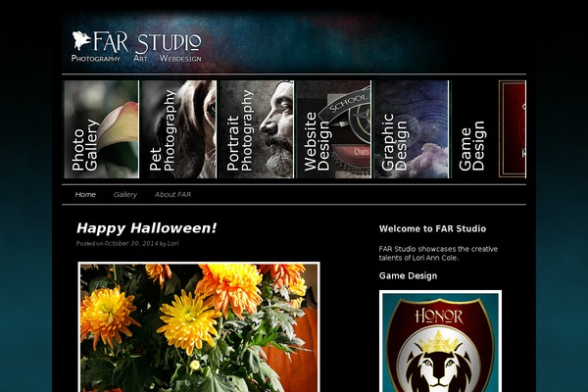Open the Gallery menu item
Image resolution: width=588 pixels, height=392 pixels.
[125, 195]
